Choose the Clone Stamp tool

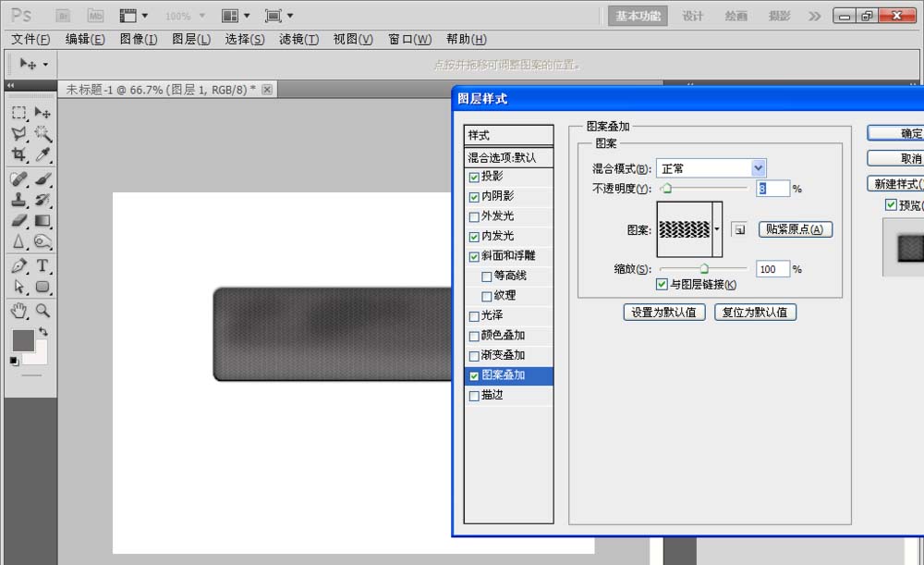coord(18,200)
